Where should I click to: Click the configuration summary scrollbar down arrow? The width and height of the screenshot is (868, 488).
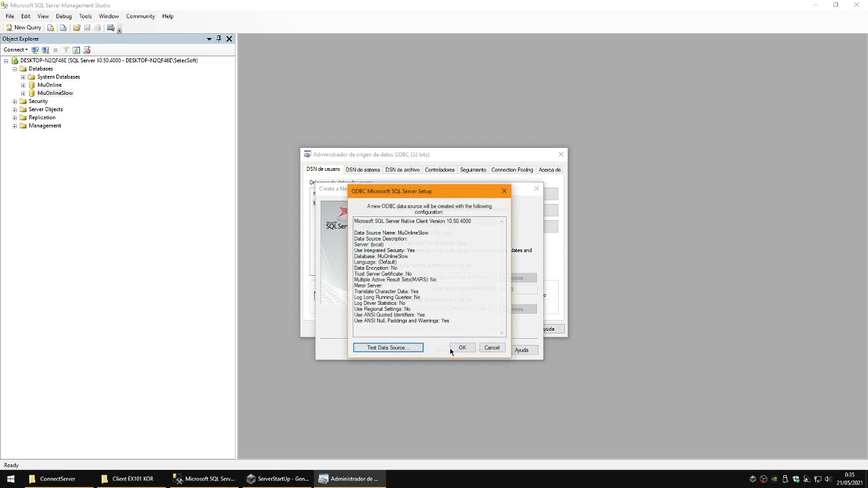502,332
